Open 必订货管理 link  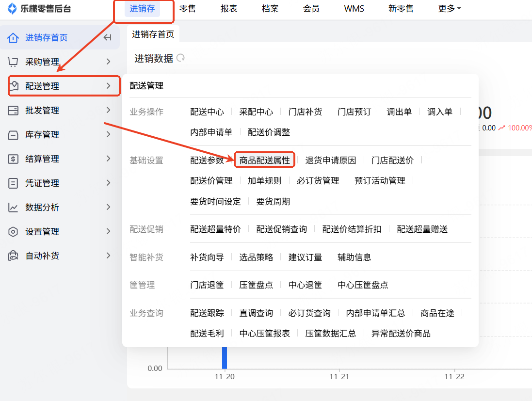point(318,180)
